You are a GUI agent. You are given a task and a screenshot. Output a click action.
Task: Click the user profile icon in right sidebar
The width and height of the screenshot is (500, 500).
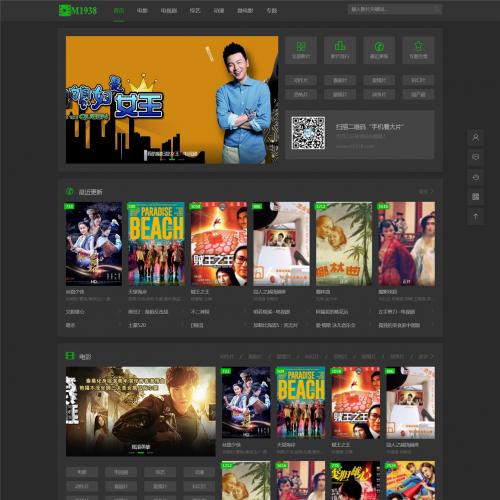tap(476, 137)
